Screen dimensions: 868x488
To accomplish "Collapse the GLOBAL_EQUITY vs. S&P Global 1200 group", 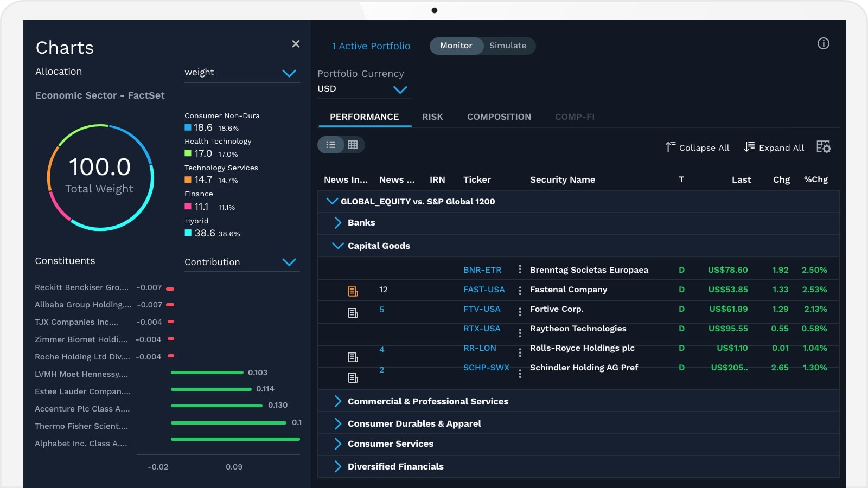I will tap(332, 201).
